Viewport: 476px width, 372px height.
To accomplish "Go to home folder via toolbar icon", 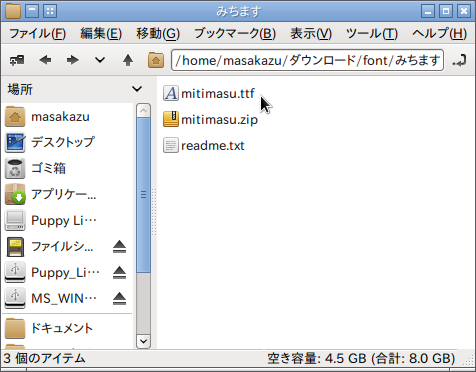I will coord(156,60).
